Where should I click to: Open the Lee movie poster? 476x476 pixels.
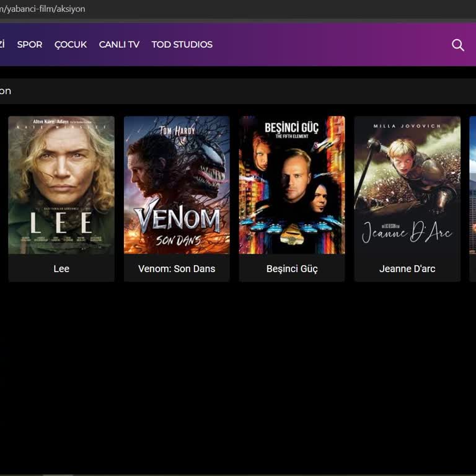pos(61,185)
